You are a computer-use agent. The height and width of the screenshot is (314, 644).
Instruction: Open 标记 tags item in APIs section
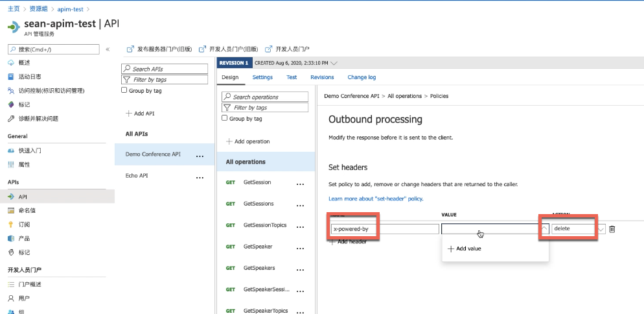pyautogui.click(x=24, y=252)
